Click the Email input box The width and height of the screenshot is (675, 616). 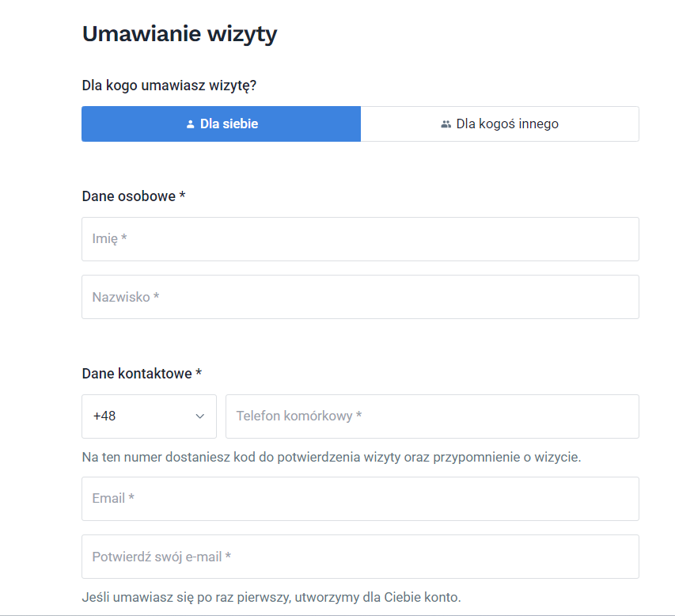click(x=360, y=498)
